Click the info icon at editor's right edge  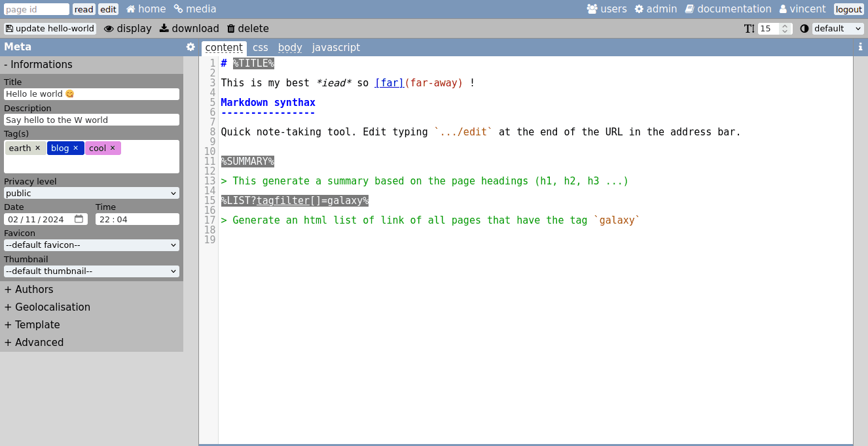coord(860,47)
